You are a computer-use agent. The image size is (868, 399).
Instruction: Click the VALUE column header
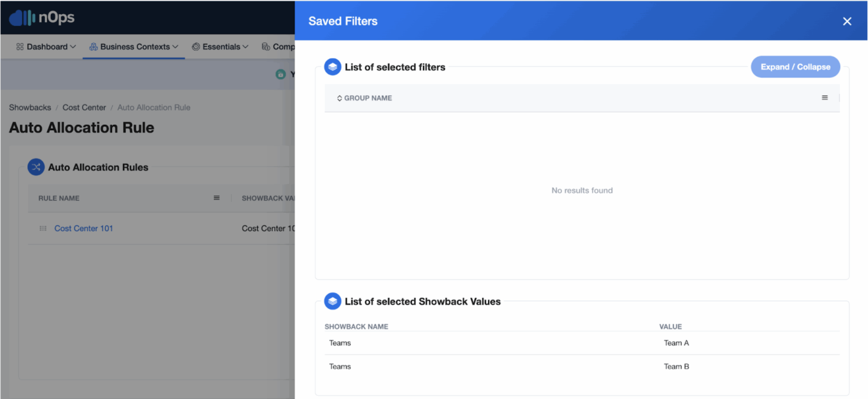pyautogui.click(x=670, y=326)
